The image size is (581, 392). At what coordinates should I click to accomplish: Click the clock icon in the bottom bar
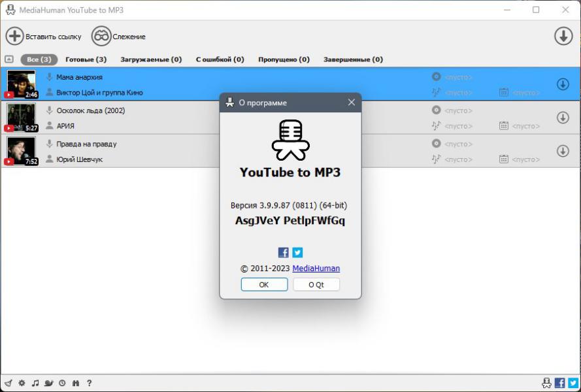(x=62, y=383)
